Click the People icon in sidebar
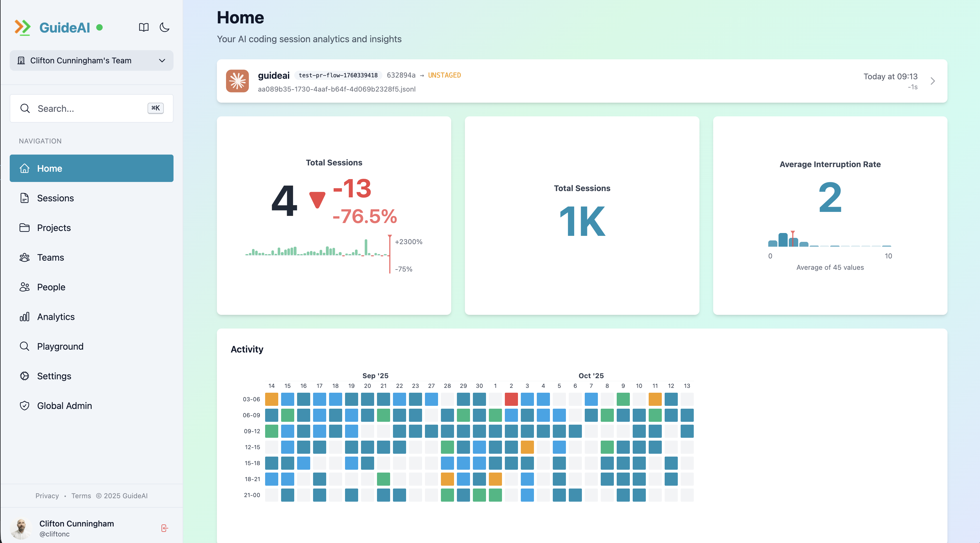The width and height of the screenshot is (980, 543). (24, 287)
